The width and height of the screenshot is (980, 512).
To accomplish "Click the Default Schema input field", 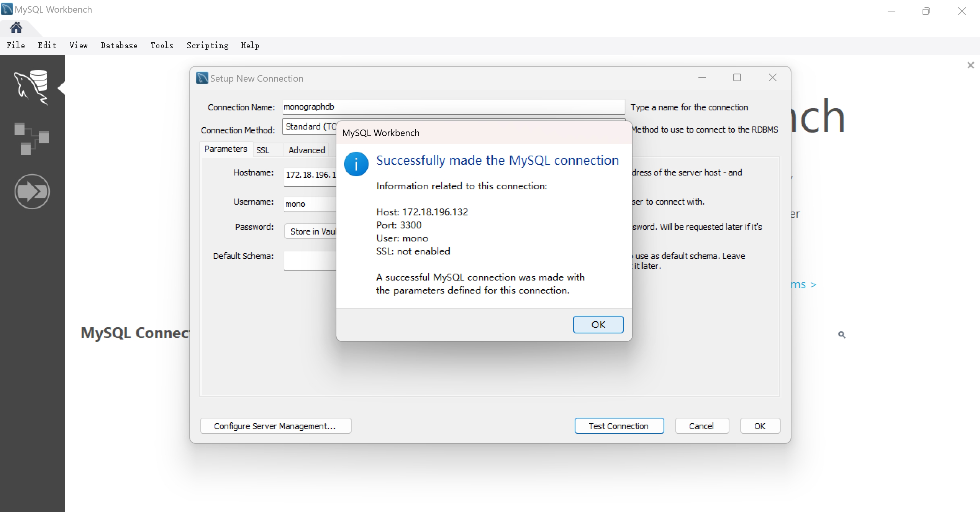I will [310, 260].
